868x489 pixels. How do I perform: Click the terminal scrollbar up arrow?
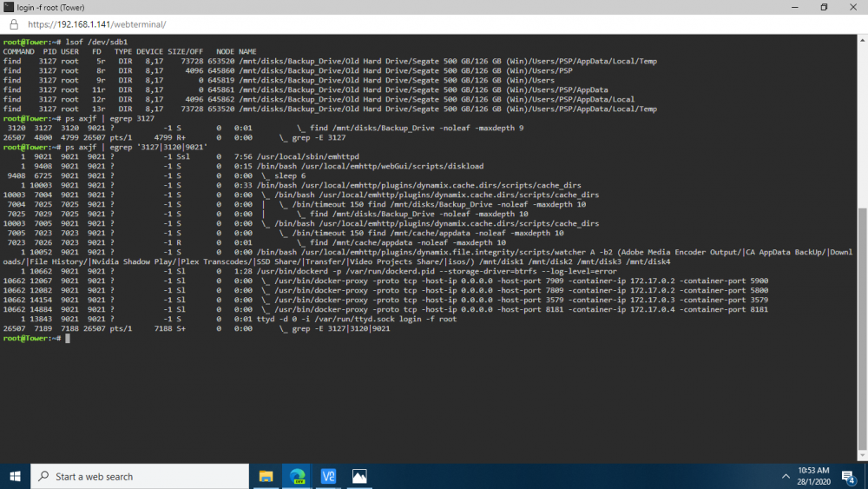(x=863, y=40)
